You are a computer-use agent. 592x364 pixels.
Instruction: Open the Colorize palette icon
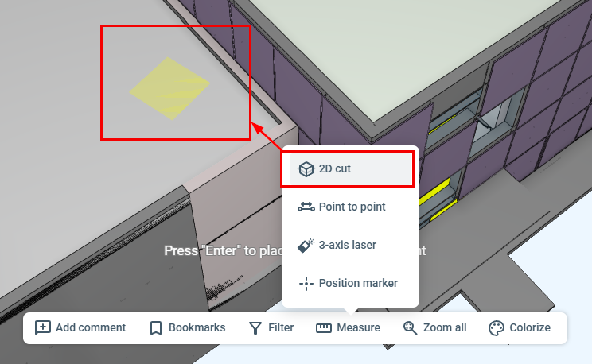[x=496, y=327]
